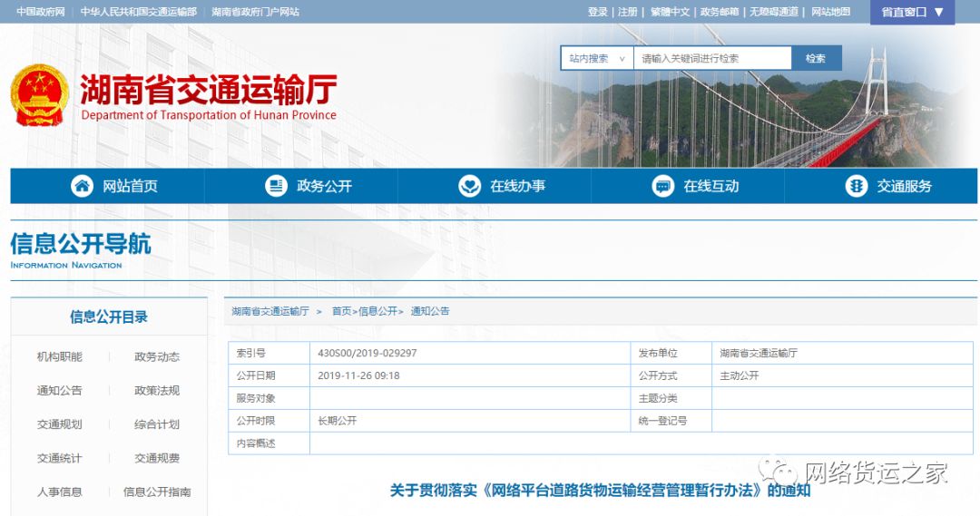Click the 无障碍通道 accessibility link

(x=773, y=12)
